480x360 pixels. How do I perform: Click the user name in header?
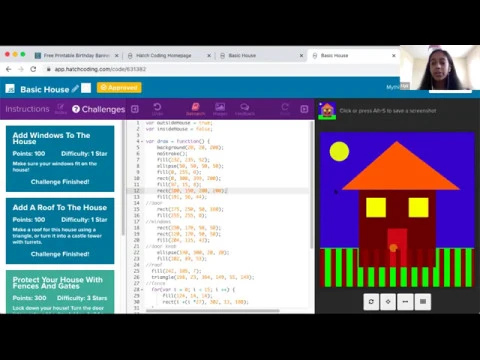pos(393,87)
